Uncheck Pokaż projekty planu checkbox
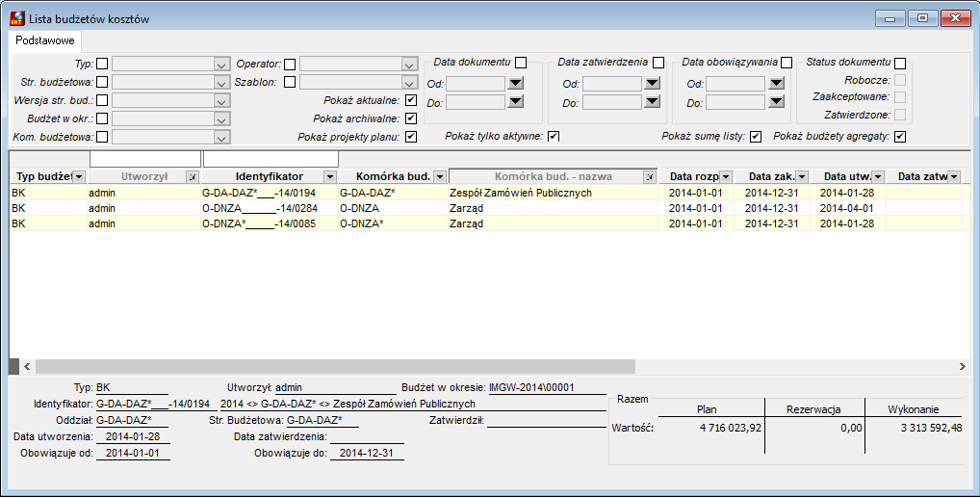 [x=411, y=137]
